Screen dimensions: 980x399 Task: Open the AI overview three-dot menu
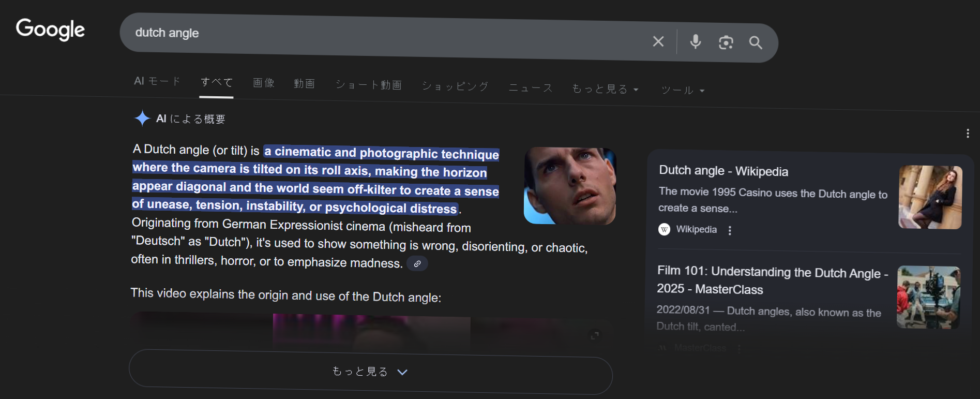tap(967, 134)
